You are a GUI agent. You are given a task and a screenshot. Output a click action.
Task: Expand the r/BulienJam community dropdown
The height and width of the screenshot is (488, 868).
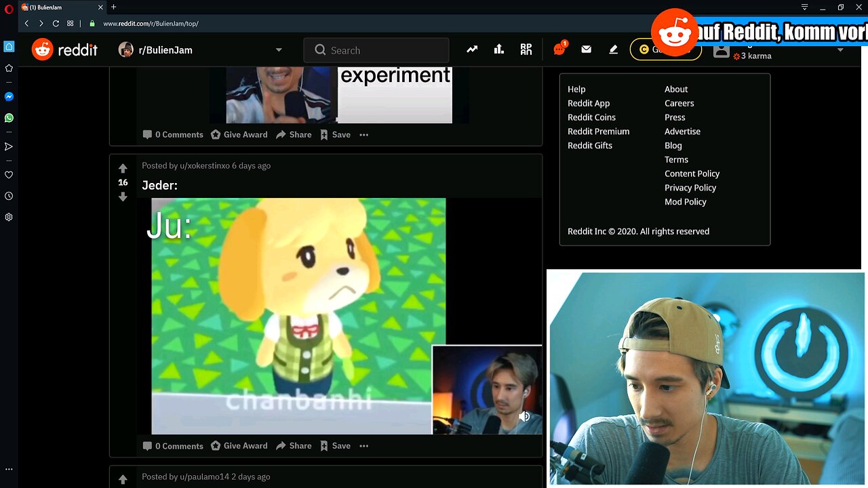click(x=278, y=50)
